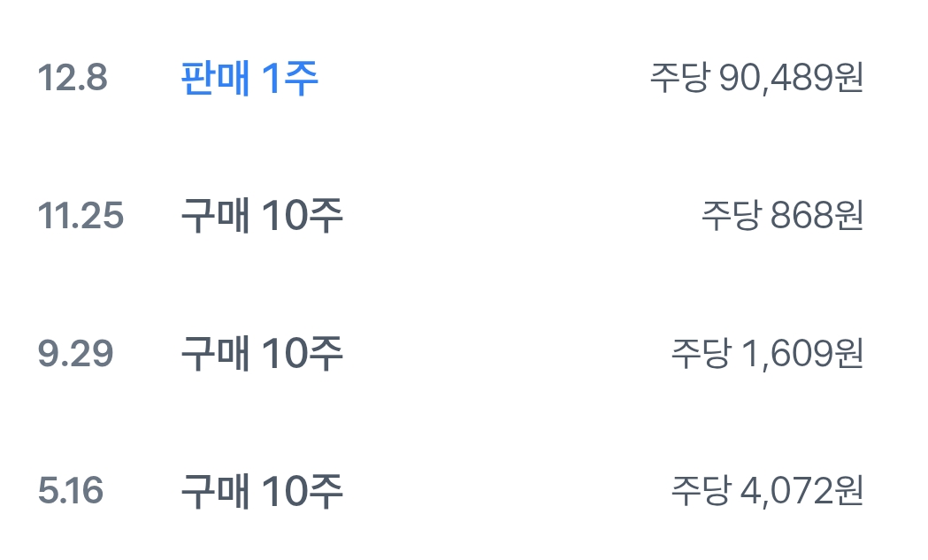Tap the September purchase transaction label
Image resolution: width=928 pixels, height=560 pixels.
[262, 355]
